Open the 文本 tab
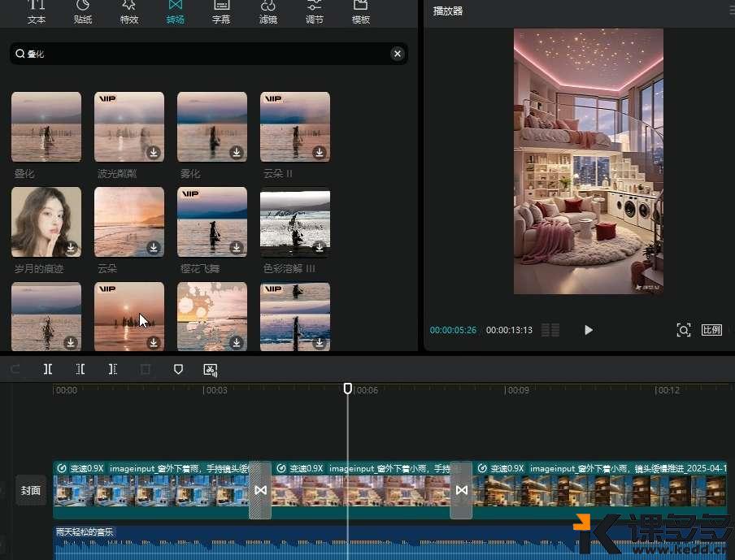The width and height of the screenshot is (735, 560). point(36,12)
